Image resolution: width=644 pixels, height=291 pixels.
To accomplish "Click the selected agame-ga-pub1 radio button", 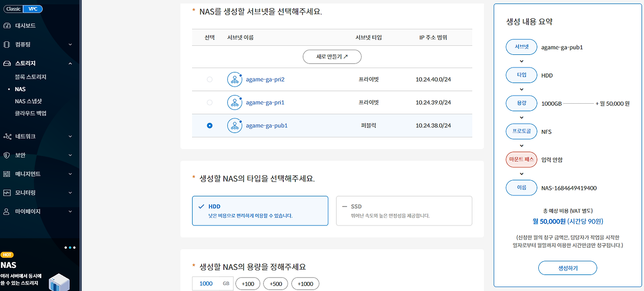I will tap(210, 126).
